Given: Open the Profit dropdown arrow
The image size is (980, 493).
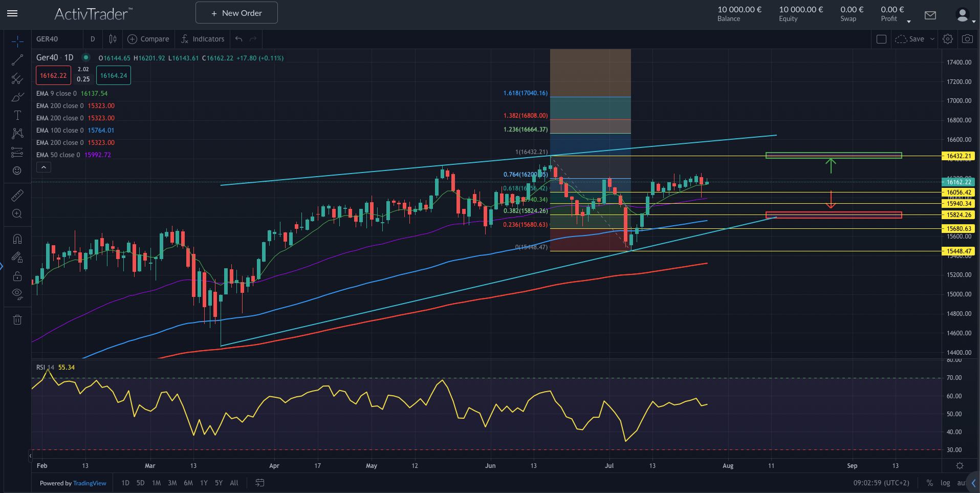Looking at the screenshot, I should point(909,22).
